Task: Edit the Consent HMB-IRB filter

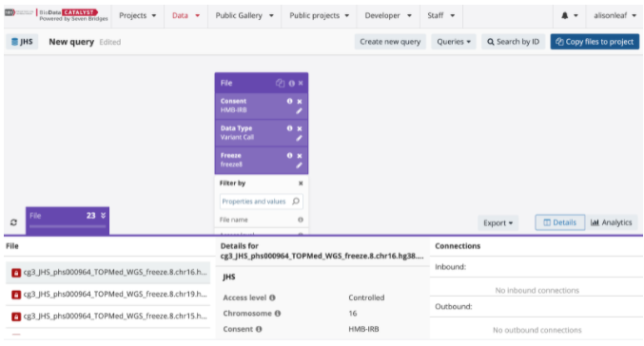Action: (299, 111)
